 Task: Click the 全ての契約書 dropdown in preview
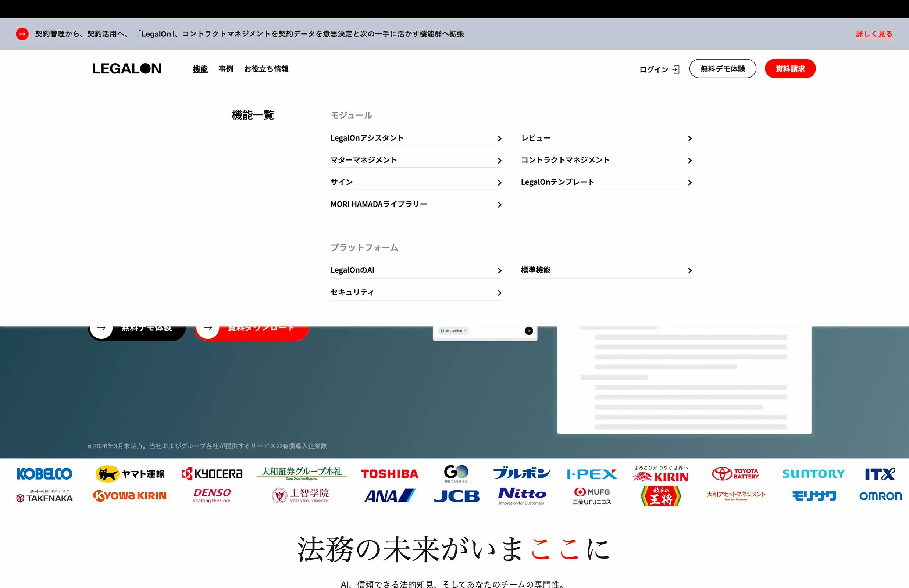(453, 331)
